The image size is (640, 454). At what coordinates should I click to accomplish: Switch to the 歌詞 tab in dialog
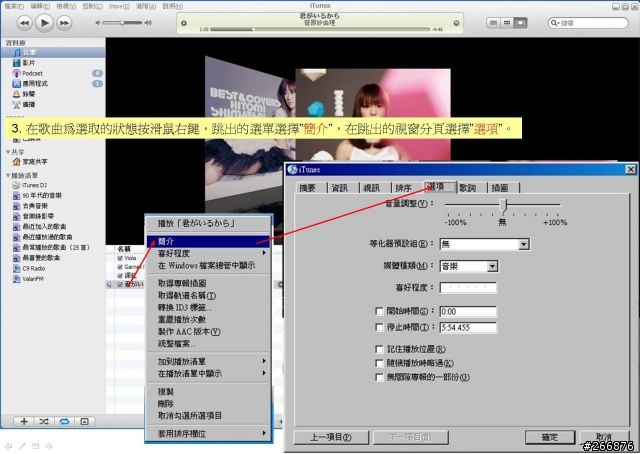(471, 187)
